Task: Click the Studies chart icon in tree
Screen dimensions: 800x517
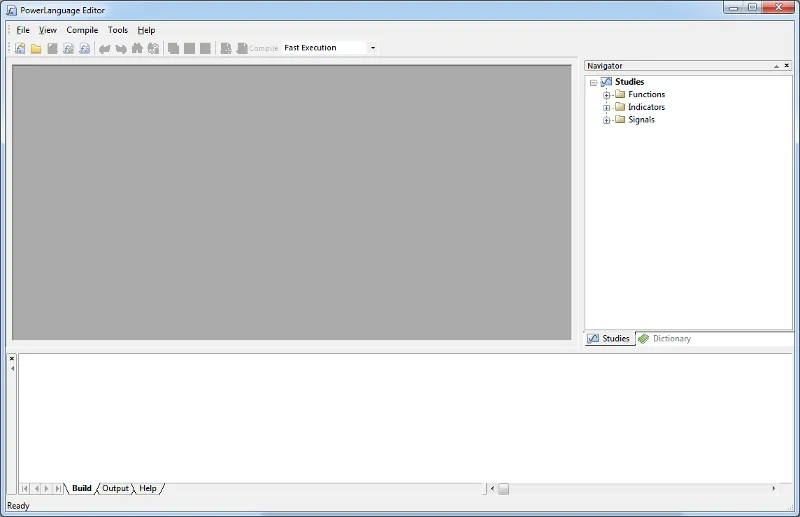Action: coord(606,82)
